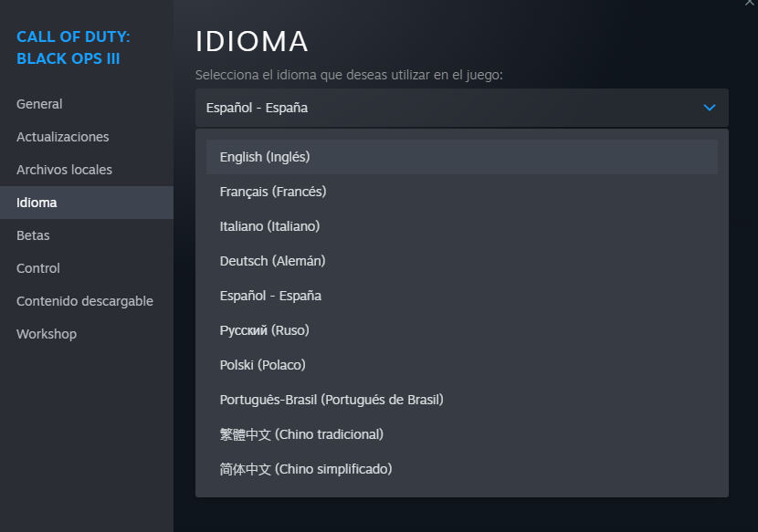Close the properties window
The width and height of the screenshot is (758, 532).
750,4
